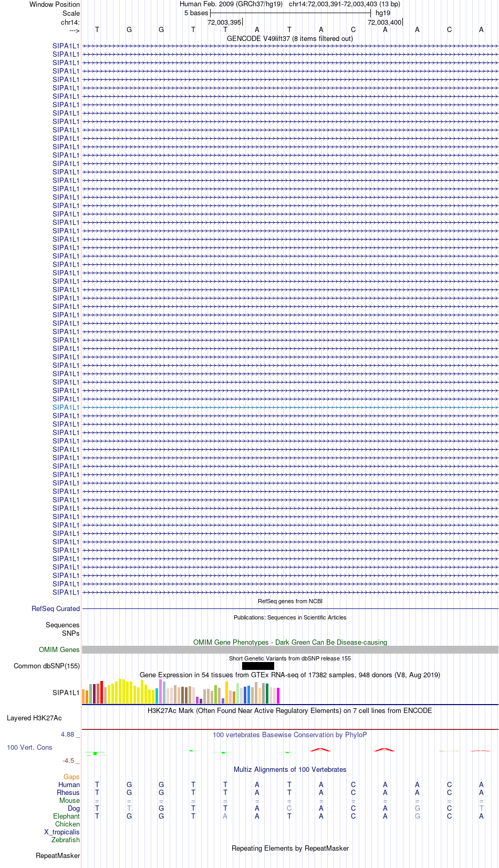Click the gray OMIM Genes item bar
The width and height of the screenshot is (499, 868).
click(290, 649)
